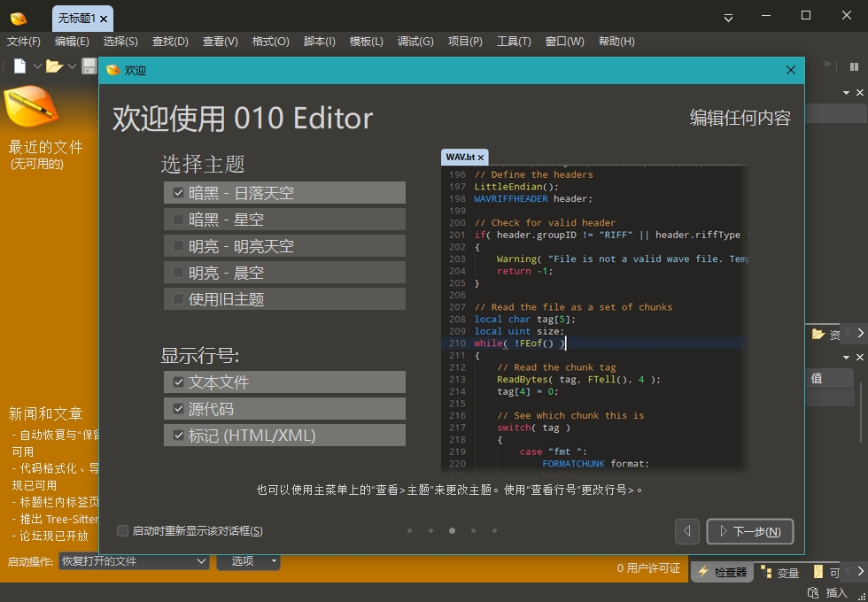
Task: Go to previous page with left arrow button
Action: point(687,531)
